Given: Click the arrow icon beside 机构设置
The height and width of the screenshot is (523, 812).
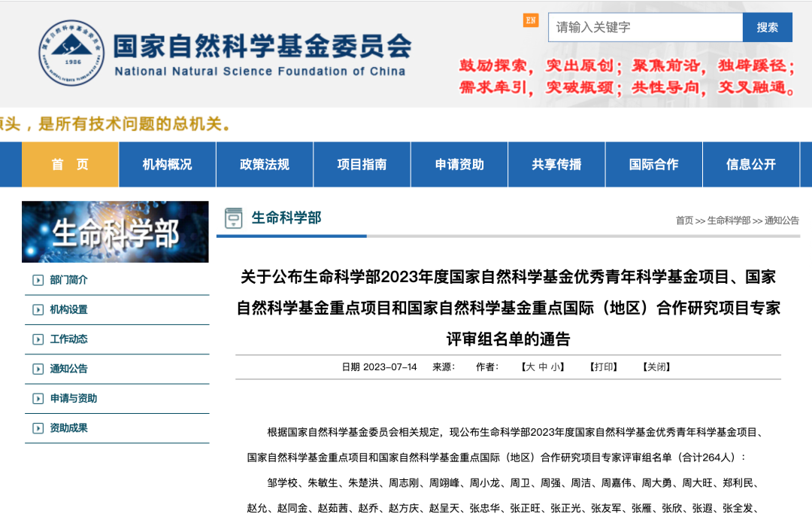Looking at the screenshot, I should coord(38,310).
